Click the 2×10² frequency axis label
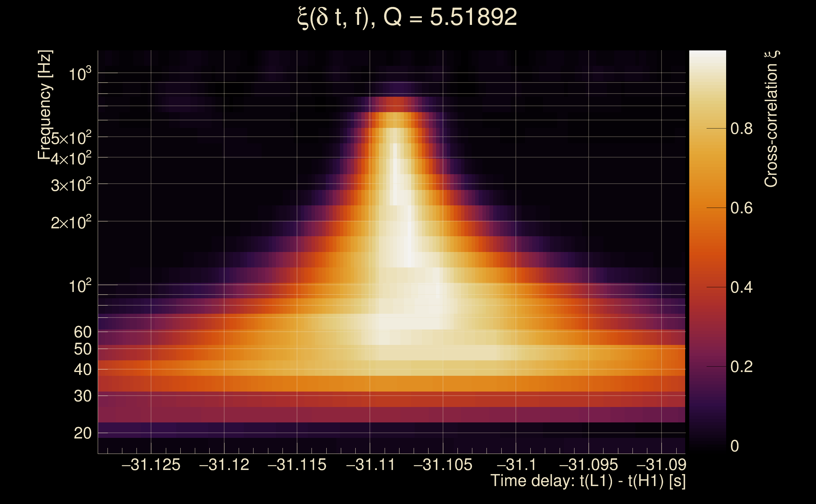This screenshot has height=504, width=816. [71, 223]
